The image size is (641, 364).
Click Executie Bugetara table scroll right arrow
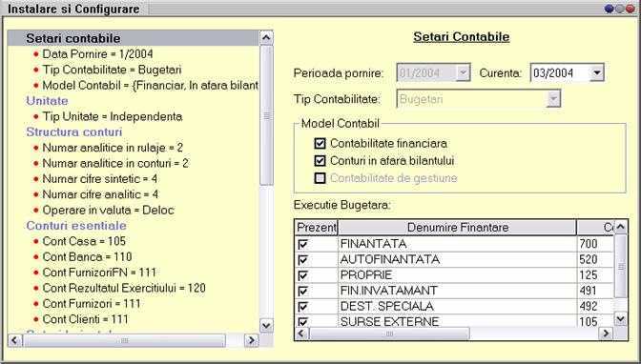(x=606, y=334)
